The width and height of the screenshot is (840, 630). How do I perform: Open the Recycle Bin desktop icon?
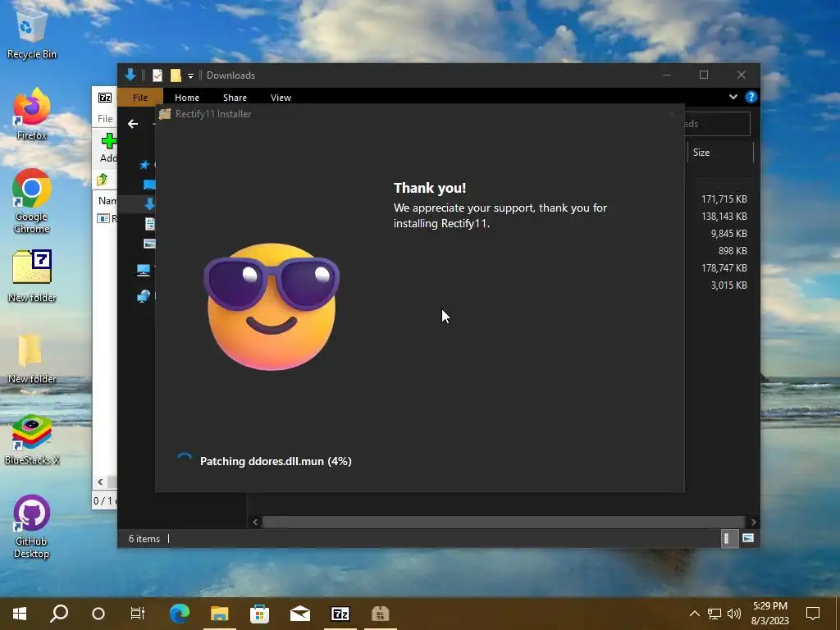[32, 34]
